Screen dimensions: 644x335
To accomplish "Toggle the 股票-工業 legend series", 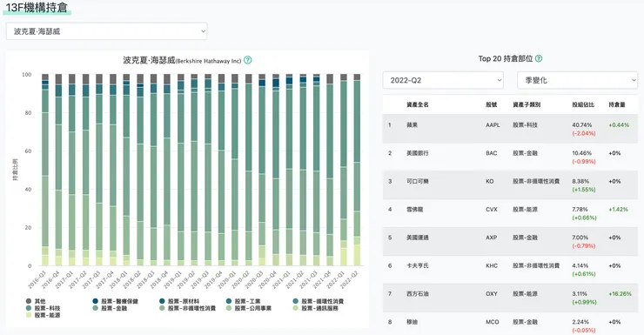I will pyautogui.click(x=243, y=301).
